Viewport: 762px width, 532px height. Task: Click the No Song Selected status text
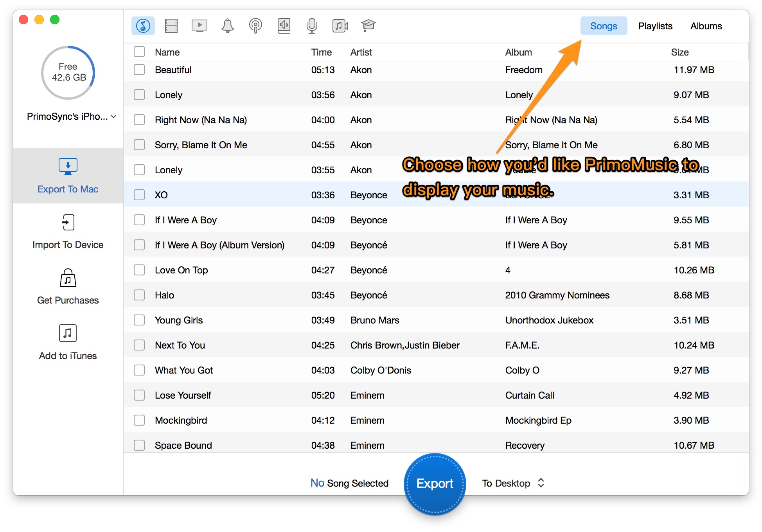[x=349, y=483]
